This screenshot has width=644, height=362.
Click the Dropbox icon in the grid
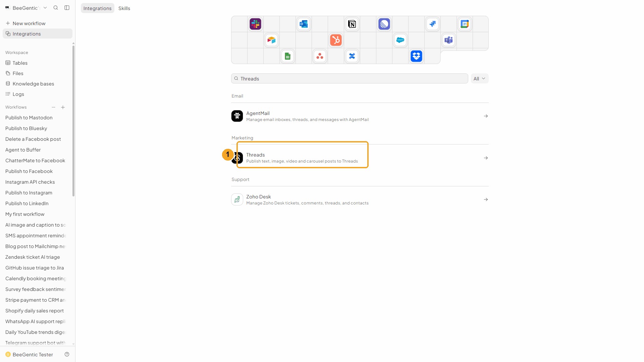416,56
